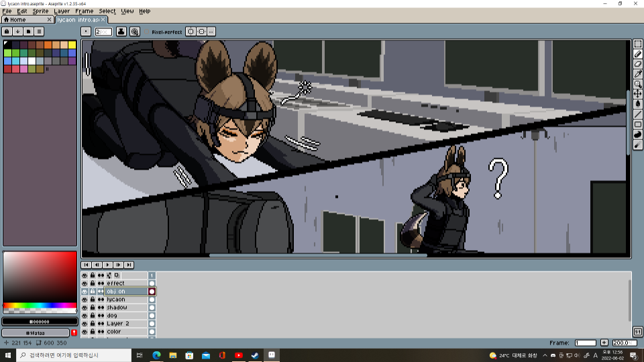Open the palette options menu button
Viewport: 644px width, 362px height.
click(x=40, y=32)
